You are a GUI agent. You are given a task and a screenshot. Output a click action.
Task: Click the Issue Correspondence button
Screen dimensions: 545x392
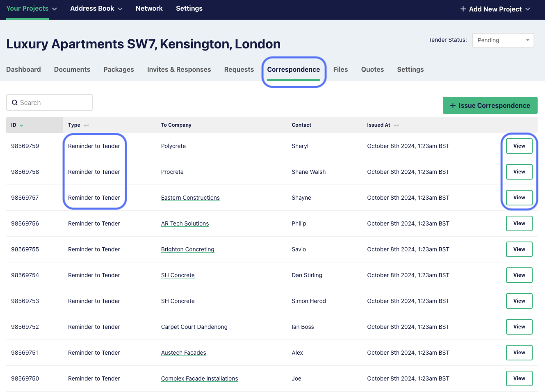click(490, 105)
